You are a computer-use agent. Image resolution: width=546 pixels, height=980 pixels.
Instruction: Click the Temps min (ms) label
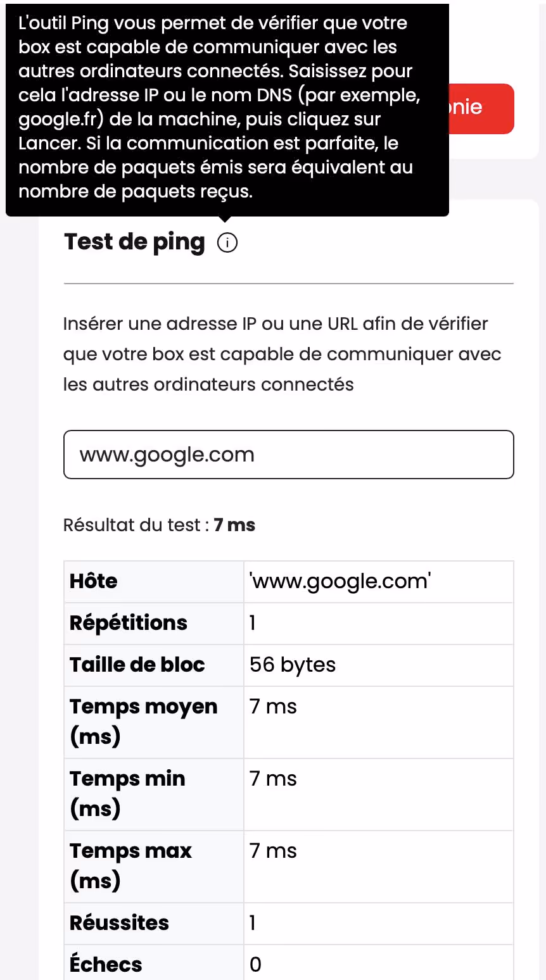coord(127,793)
